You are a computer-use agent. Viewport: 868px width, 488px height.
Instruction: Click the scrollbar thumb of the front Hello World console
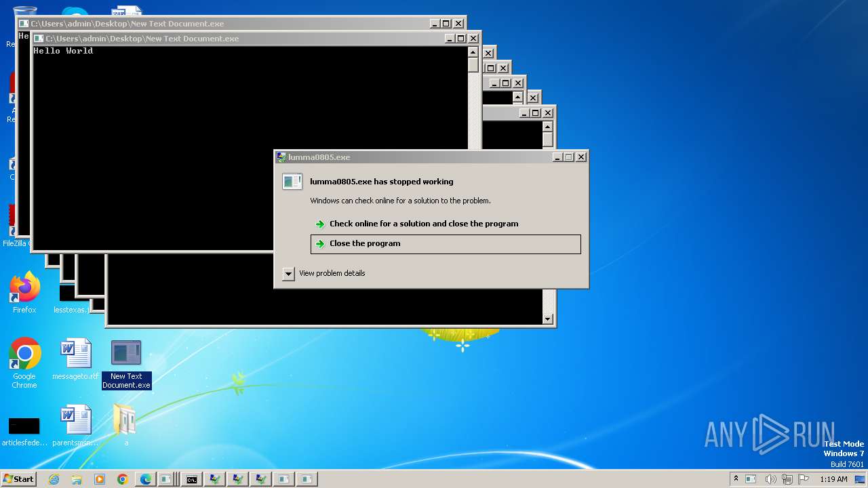[473, 65]
